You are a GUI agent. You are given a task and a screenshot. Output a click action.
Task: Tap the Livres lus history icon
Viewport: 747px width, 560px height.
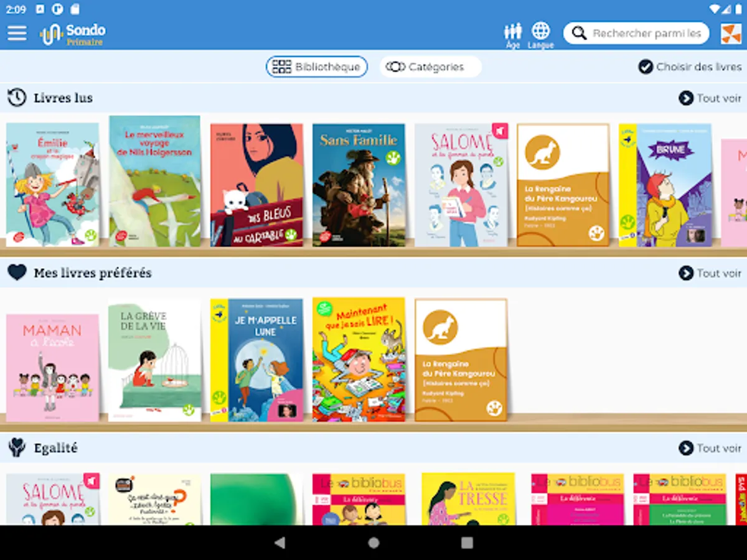pyautogui.click(x=17, y=98)
